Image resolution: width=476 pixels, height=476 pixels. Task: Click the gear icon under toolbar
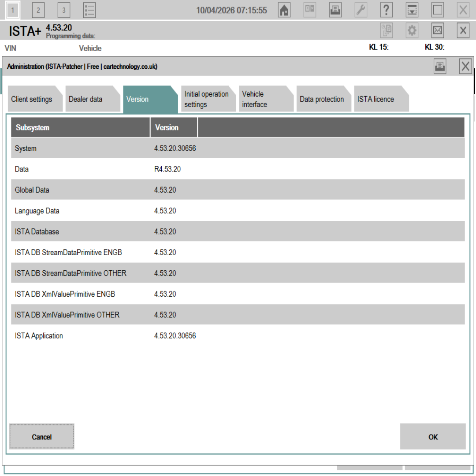click(412, 30)
